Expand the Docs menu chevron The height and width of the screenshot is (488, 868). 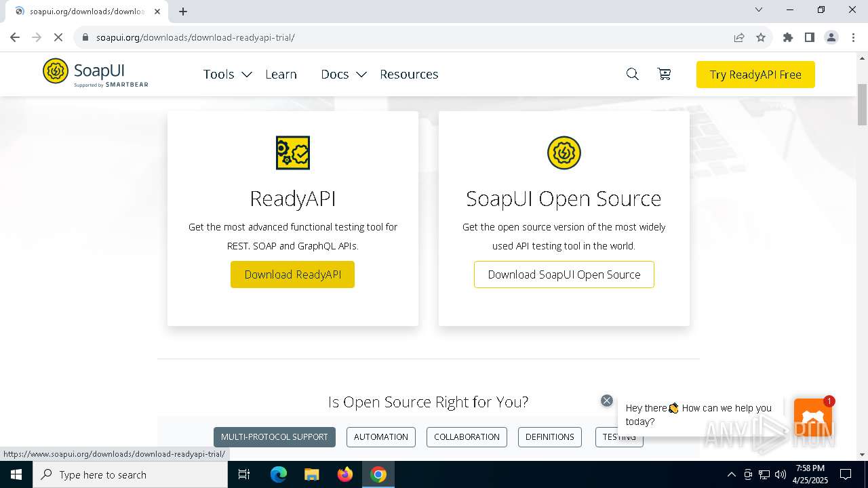coord(361,75)
